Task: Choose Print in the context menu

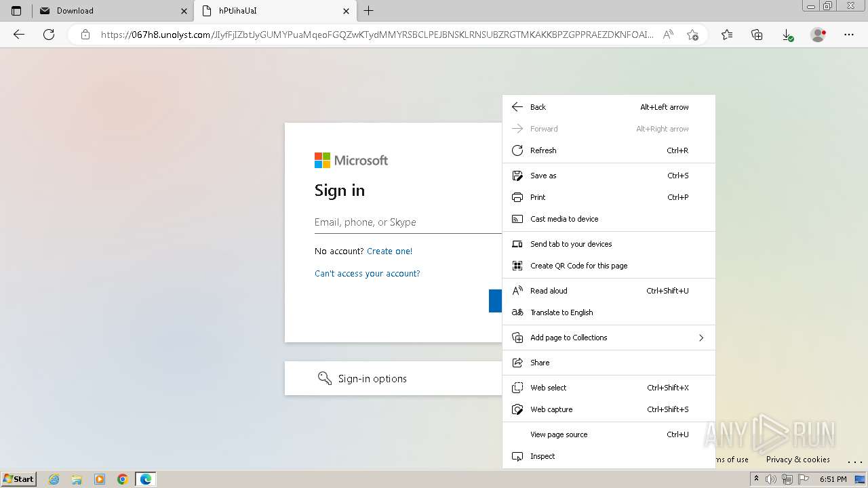Action: [609, 197]
